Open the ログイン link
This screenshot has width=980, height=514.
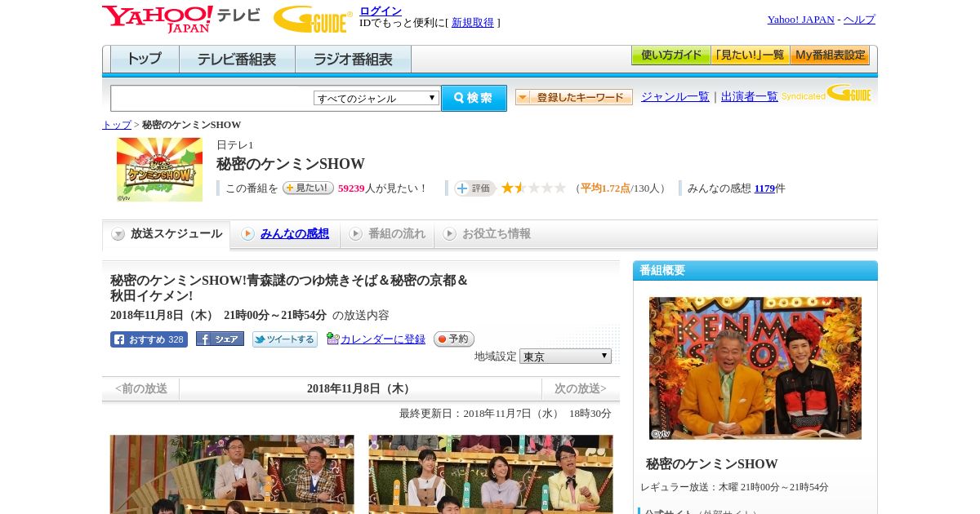(381, 11)
